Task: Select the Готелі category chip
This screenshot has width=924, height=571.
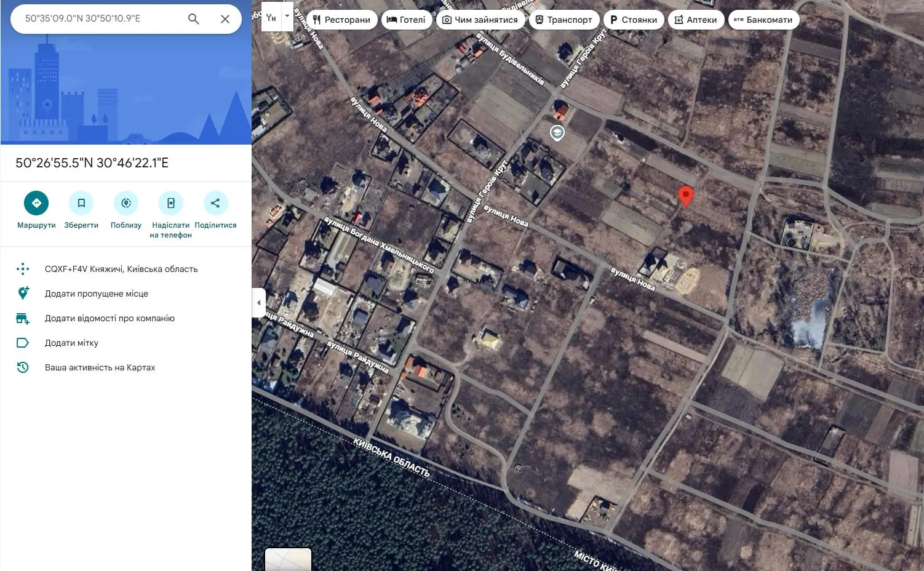Action: click(x=406, y=20)
